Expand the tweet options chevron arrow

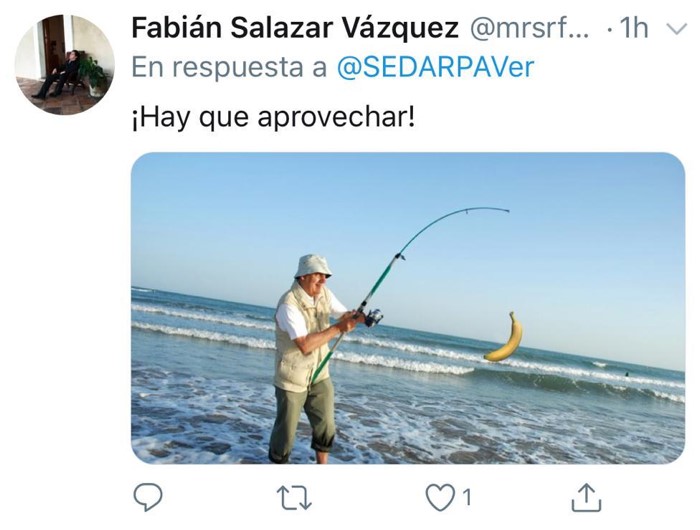coord(676,29)
